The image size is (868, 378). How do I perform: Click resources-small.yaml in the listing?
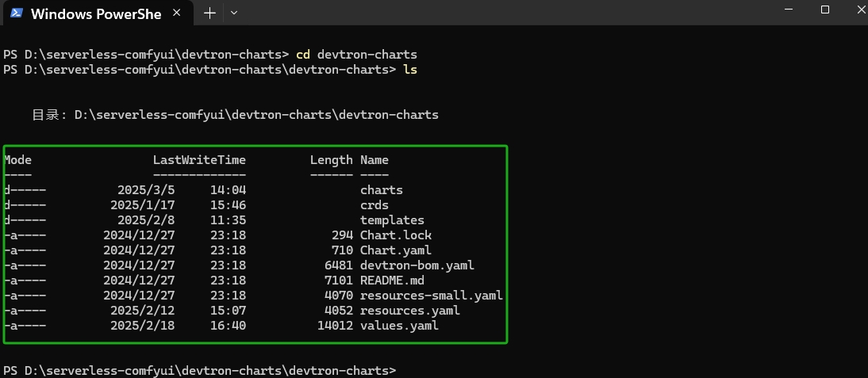click(x=431, y=296)
